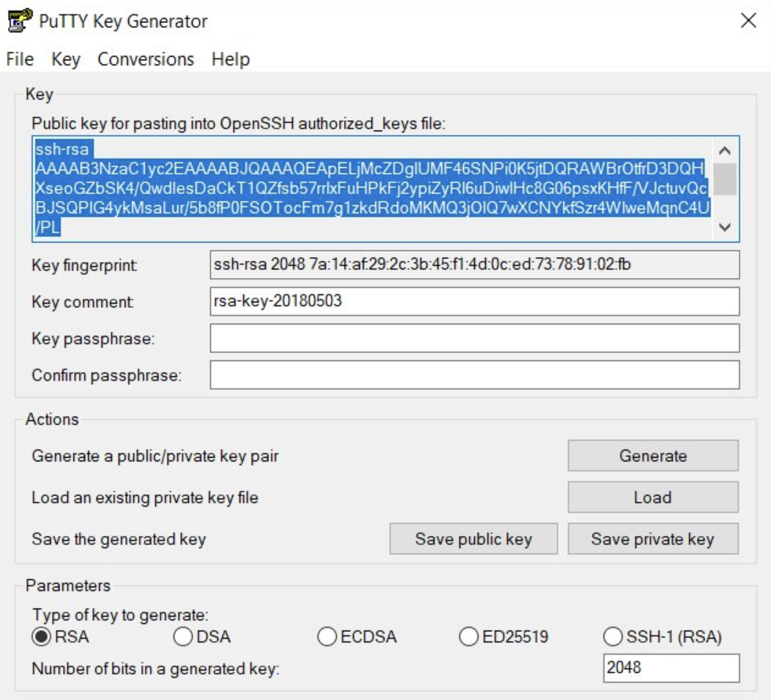Viewport: 771px width, 700px height.
Task: Click inside the public key text box
Action: pyautogui.click(x=372, y=189)
